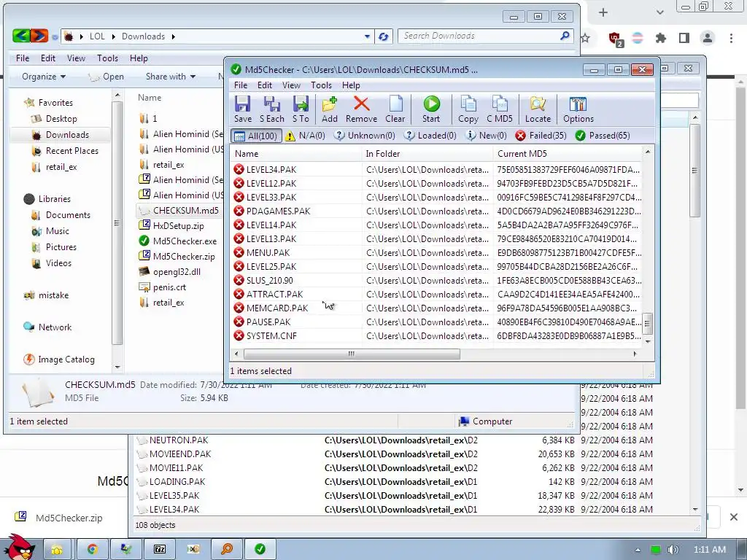Click the uBlock shield extension icon

click(x=615, y=39)
